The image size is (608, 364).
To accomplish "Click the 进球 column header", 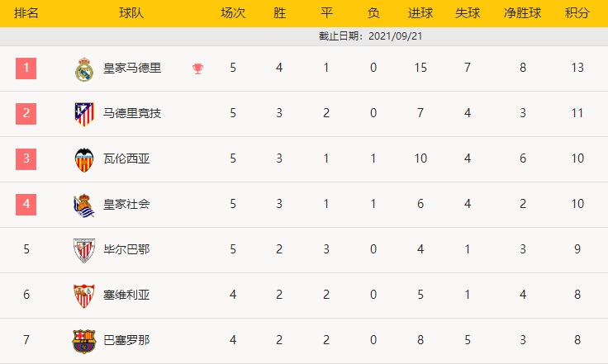I will click(420, 14).
